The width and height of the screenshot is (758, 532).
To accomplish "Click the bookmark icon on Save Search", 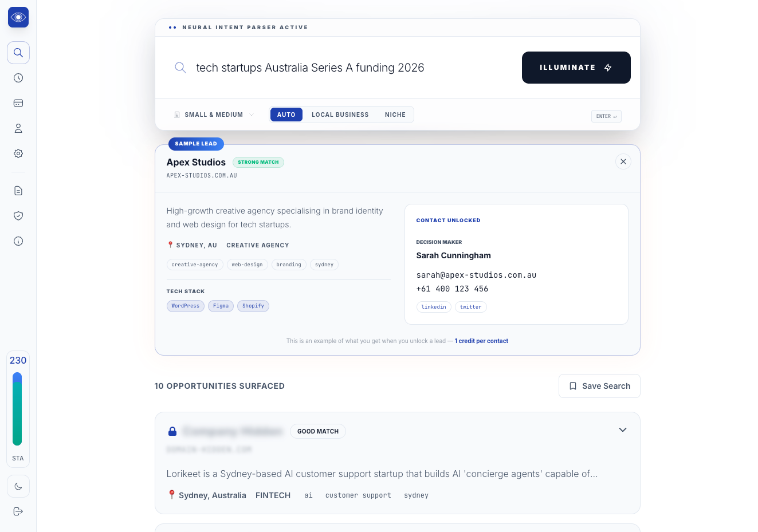I will tap(573, 386).
